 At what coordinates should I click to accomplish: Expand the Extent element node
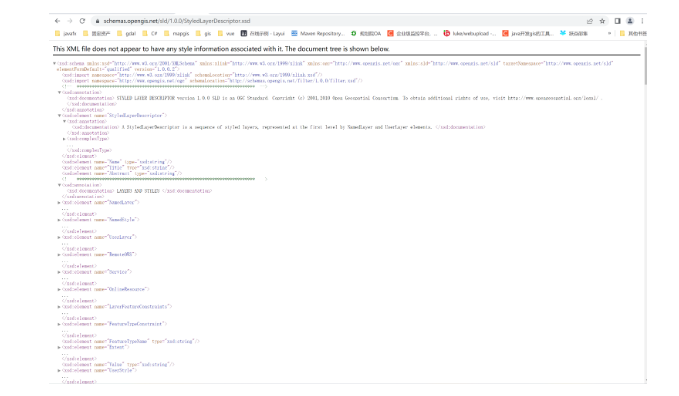point(59,347)
